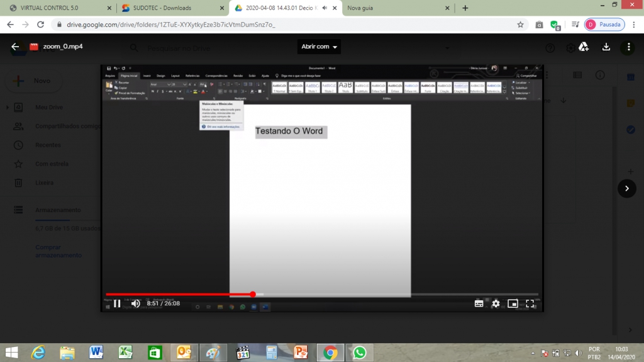Enter fullscreen video mode

point(530,303)
